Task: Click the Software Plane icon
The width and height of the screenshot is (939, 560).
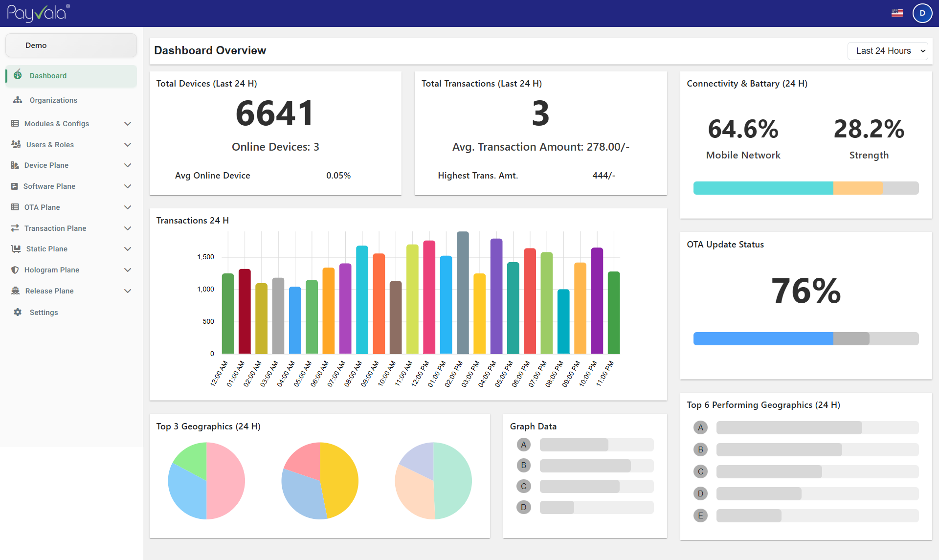Action: click(x=15, y=186)
